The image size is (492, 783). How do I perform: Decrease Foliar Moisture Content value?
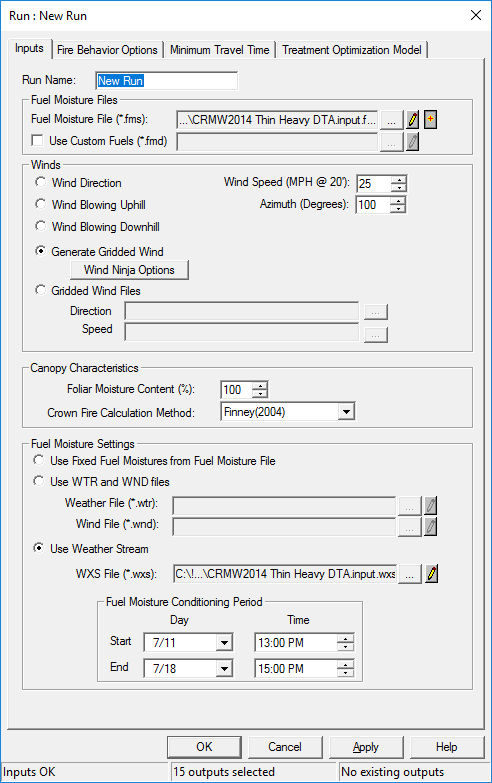click(x=259, y=393)
